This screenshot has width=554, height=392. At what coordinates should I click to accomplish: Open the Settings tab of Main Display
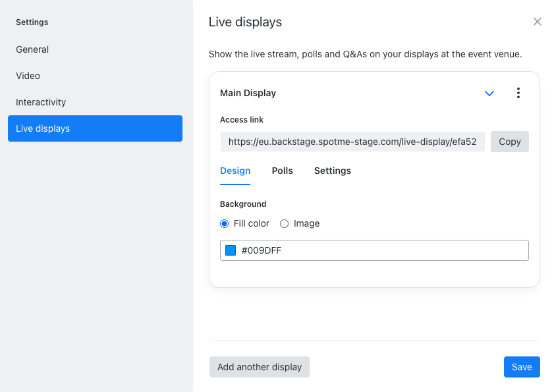point(332,171)
